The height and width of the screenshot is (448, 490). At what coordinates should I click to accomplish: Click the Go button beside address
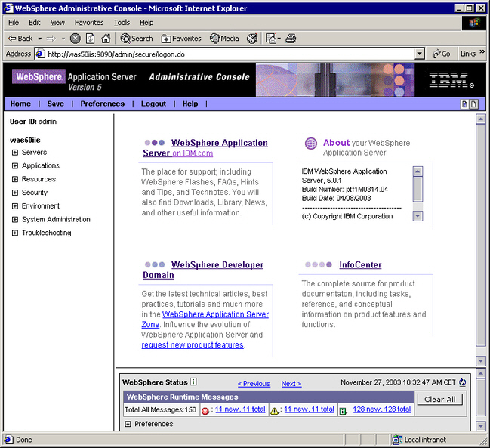pyautogui.click(x=442, y=54)
